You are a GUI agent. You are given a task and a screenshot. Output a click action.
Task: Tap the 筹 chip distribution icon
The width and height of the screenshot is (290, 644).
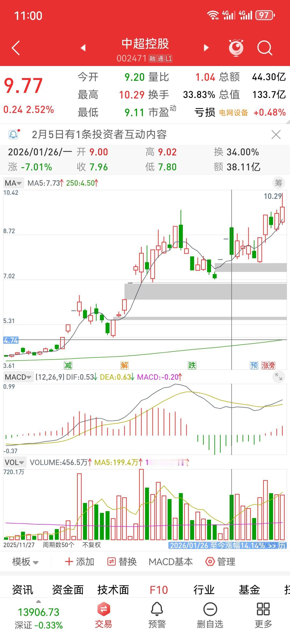coord(279,183)
